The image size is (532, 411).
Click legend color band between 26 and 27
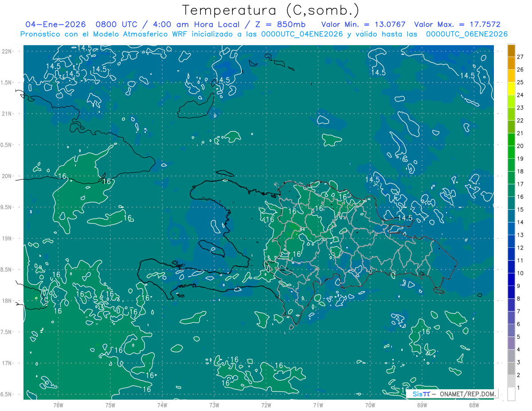click(x=511, y=63)
